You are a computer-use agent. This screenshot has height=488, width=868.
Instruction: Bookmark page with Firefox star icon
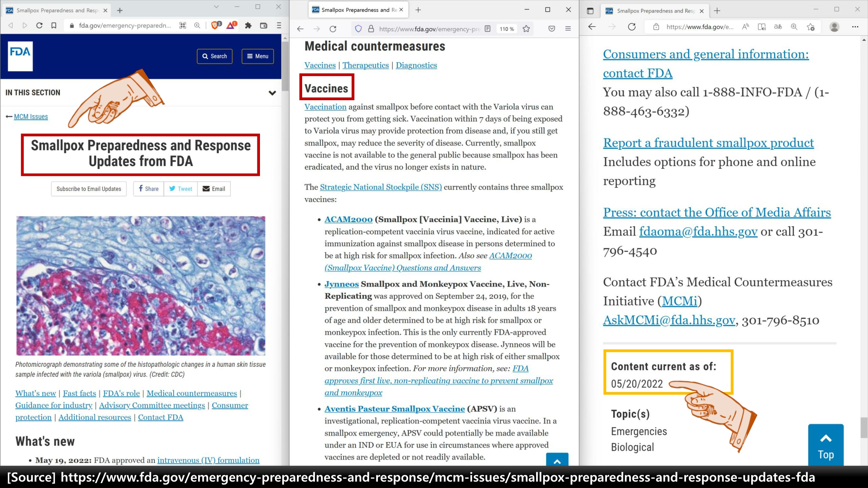click(x=526, y=29)
